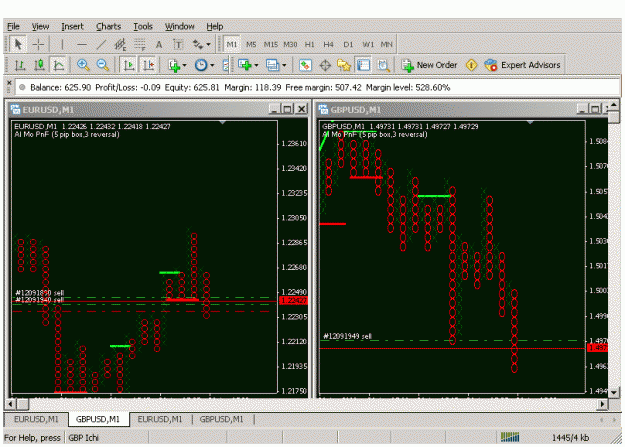625x447 pixels.
Task: Open the File menu
Action: 13,26
